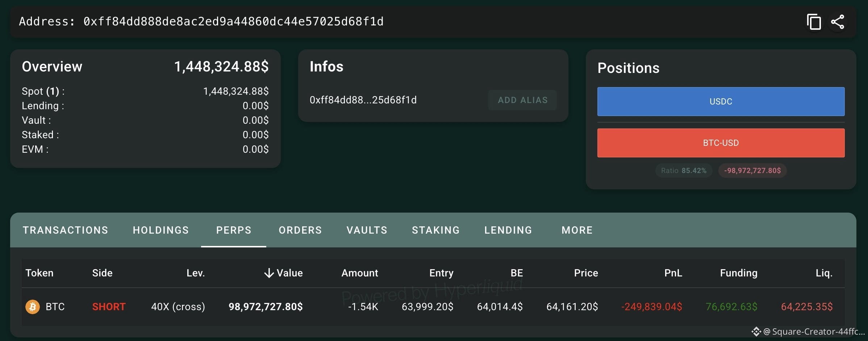Image resolution: width=868 pixels, height=341 pixels.
Task: Sort by Value using the down arrow
Action: point(269,273)
